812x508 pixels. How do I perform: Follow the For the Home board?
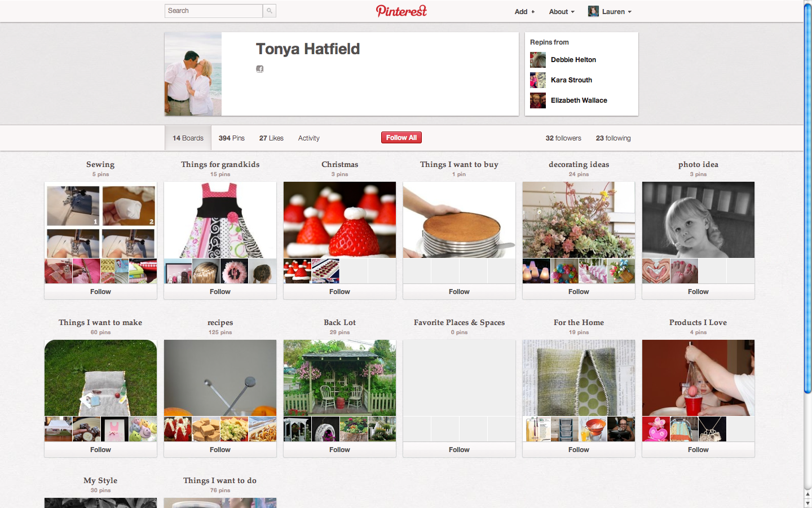(x=579, y=450)
